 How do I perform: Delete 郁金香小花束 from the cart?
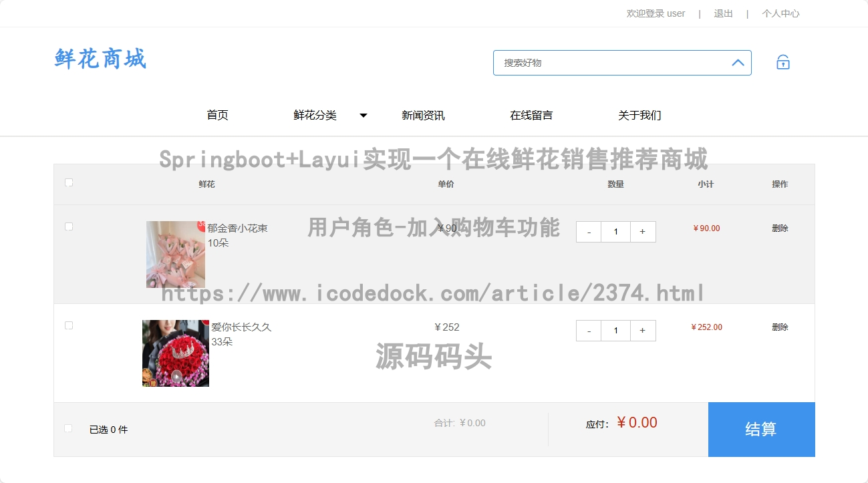(780, 228)
